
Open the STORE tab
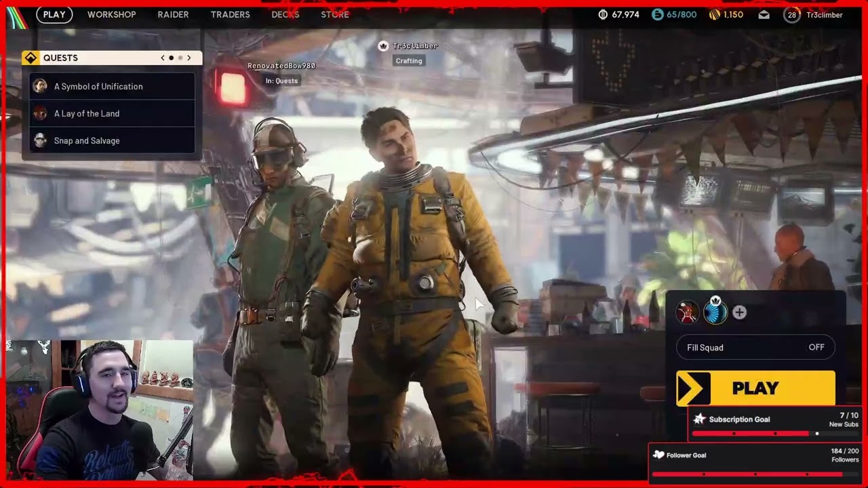[335, 14]
